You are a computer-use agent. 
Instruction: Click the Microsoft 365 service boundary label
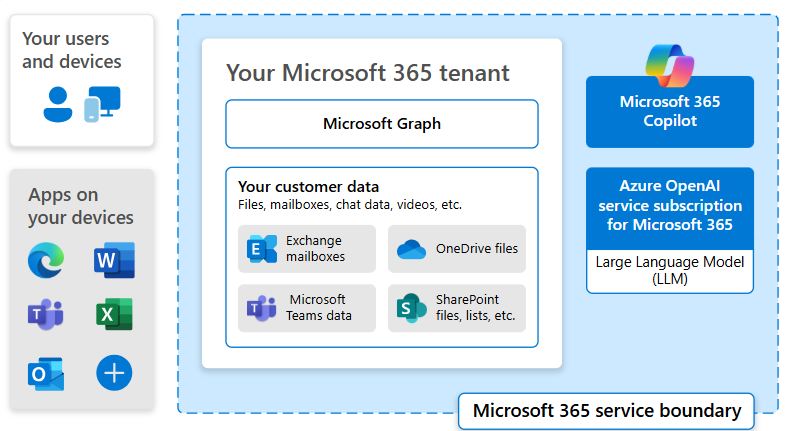pyautogui.click(x=607, y=410)
